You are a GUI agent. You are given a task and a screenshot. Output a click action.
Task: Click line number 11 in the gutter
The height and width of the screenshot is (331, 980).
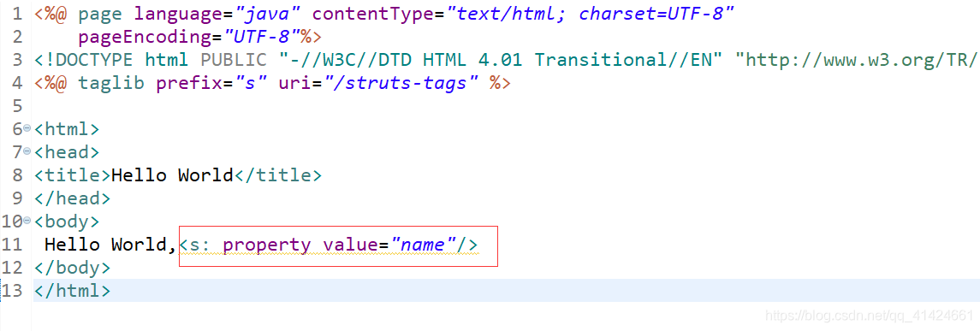point(12,245)
